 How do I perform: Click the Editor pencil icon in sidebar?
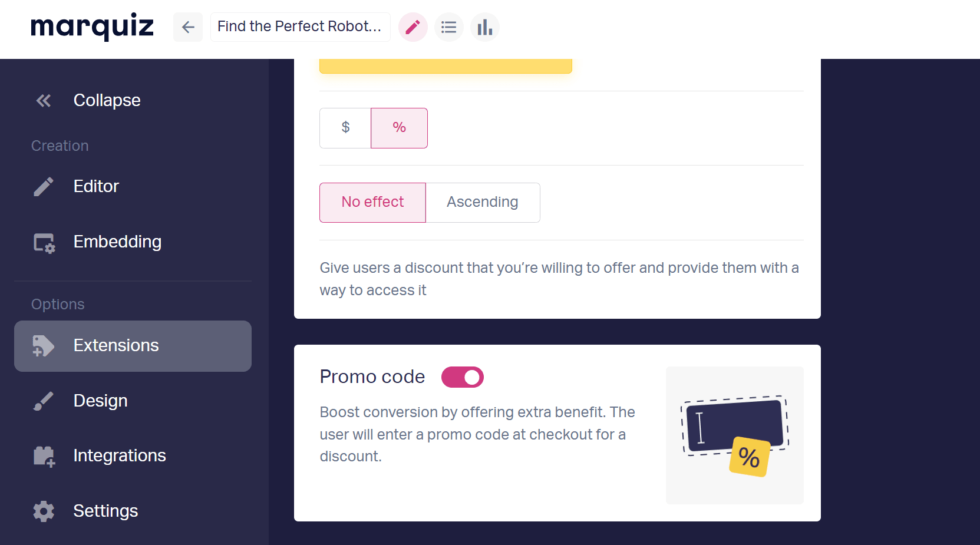point(44,187)
